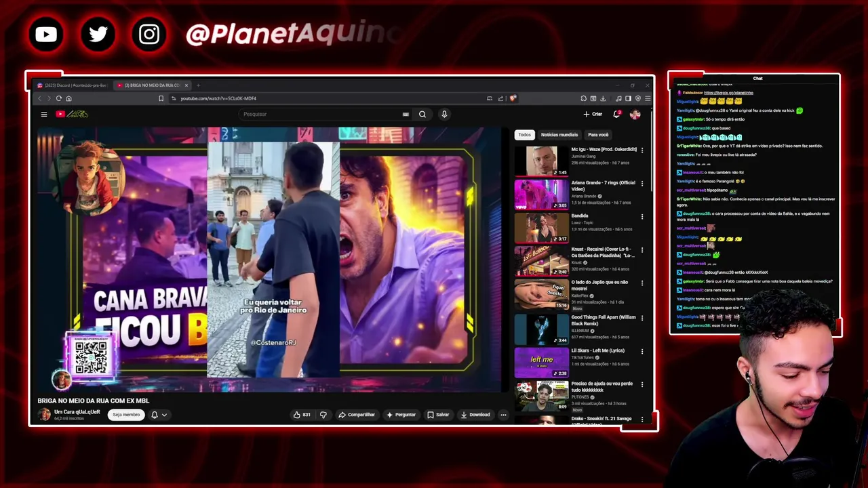This screenshot has width=868, height=488.
Task: Open Lil Skars - Left Me thumbnail
Action: (541, 362)
